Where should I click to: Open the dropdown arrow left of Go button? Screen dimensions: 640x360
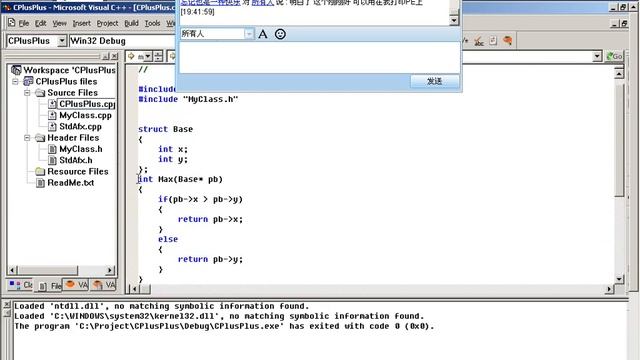click(597, 56)
